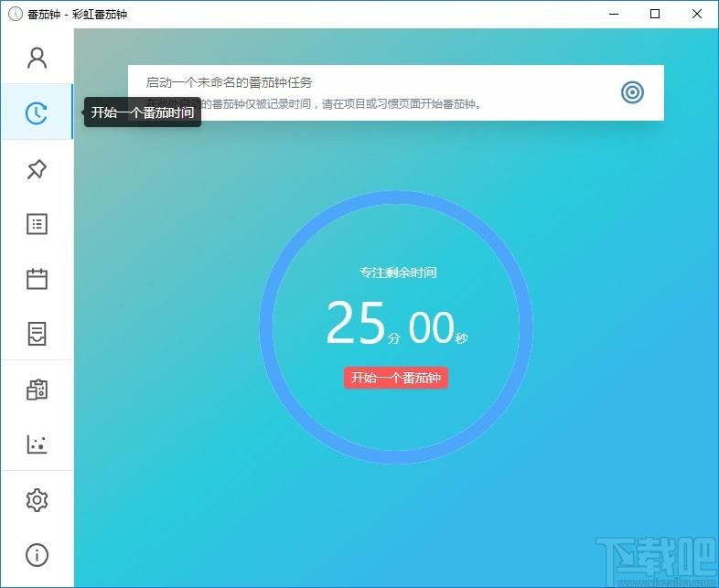This screenshot has height=588, width=719.
Task: Open the calendar icon in sidebar
Action: [37, 279]
